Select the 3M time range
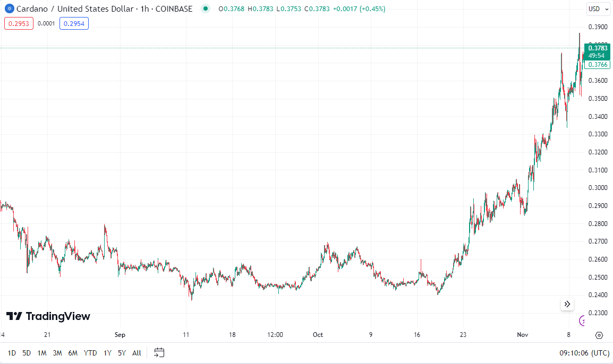The width and height of the screenshot is (613, 364). click(x=57, y=353)
